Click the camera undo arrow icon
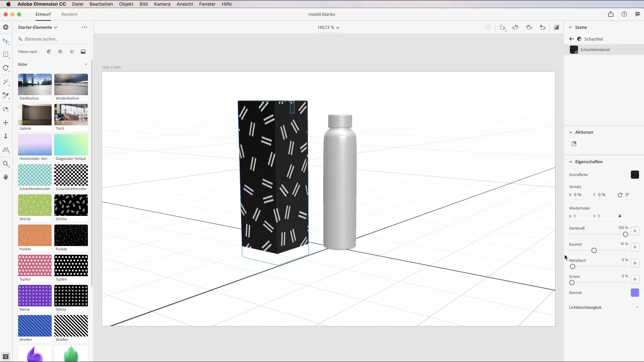The image size is (644, 362). 516,27
